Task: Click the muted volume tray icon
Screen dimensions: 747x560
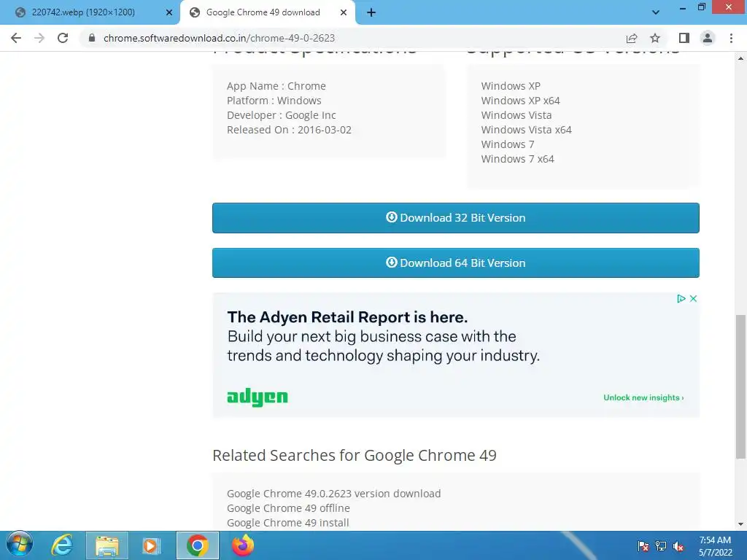Action: click(x=678, y=546)
